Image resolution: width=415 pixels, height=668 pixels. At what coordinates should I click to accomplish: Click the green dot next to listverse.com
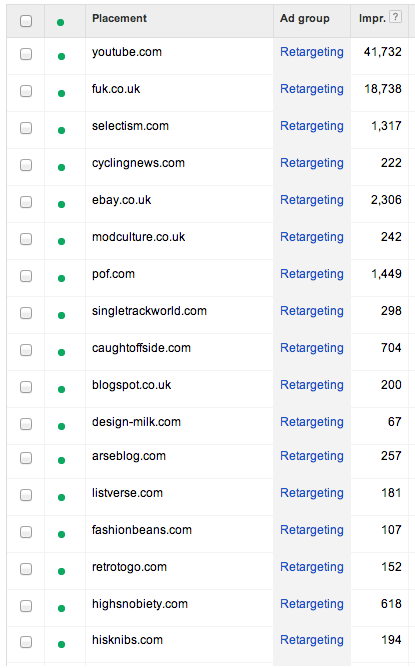click(61, 497)
